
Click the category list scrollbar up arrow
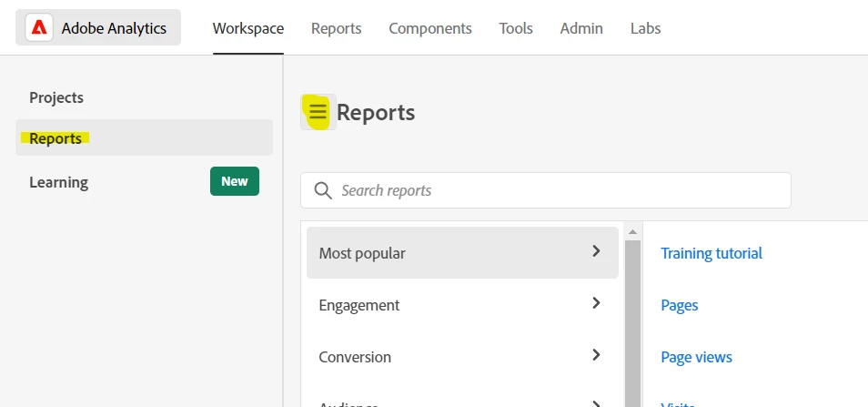pos(632,232)
